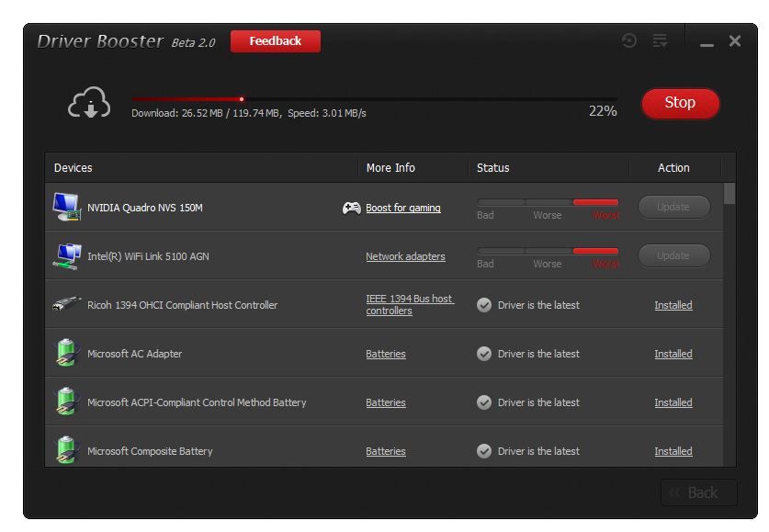Screen dimensions: 769x532
Task: Open the Network adapters link
Action: coord(405,256)
